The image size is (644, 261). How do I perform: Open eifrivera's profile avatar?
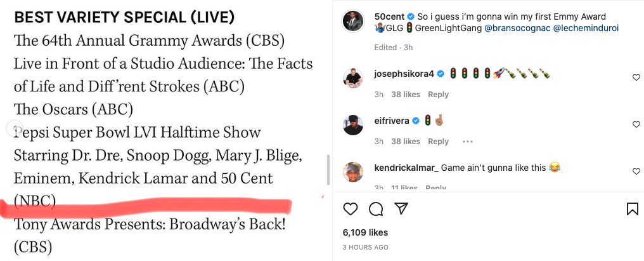pos(353,124)
